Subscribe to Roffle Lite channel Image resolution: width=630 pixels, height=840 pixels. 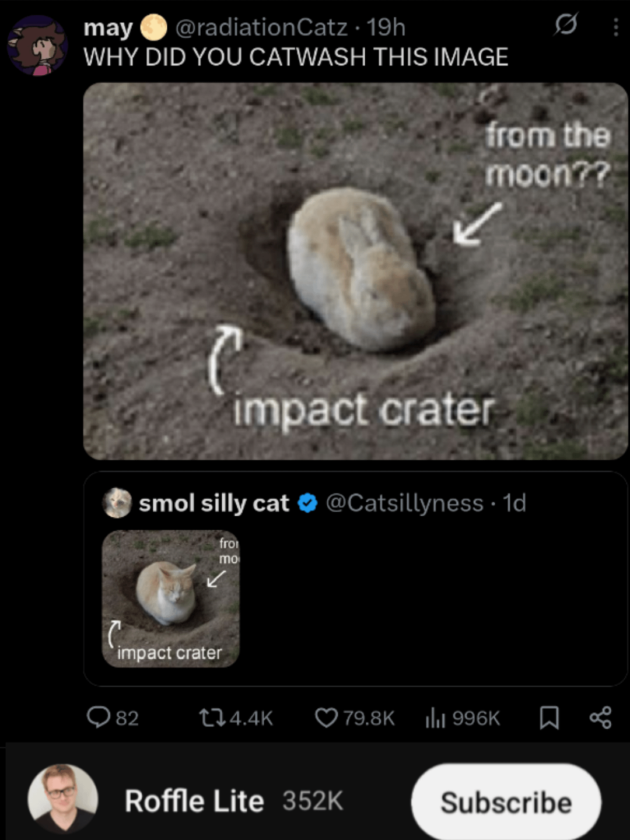pyautogui.click(x=506, y=802)
